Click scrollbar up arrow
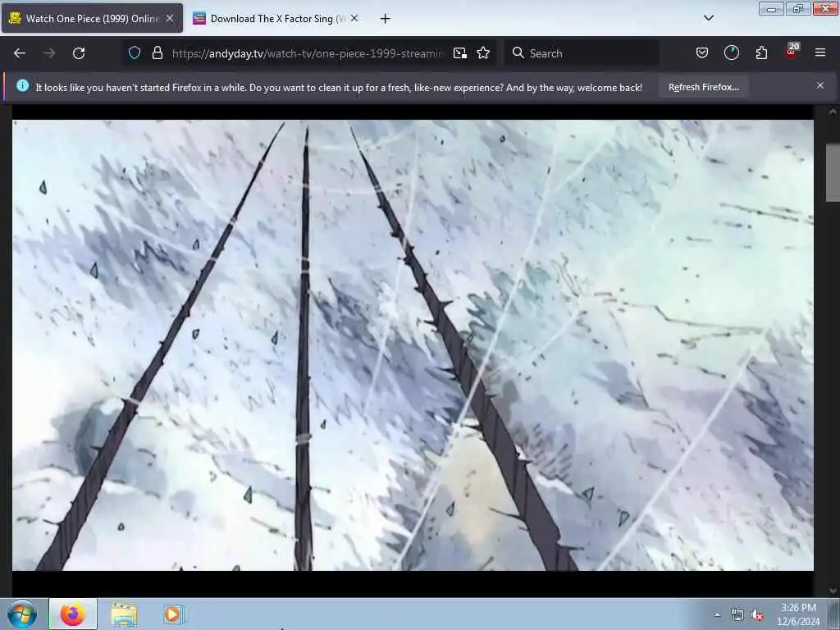 [x=833, y=112]
